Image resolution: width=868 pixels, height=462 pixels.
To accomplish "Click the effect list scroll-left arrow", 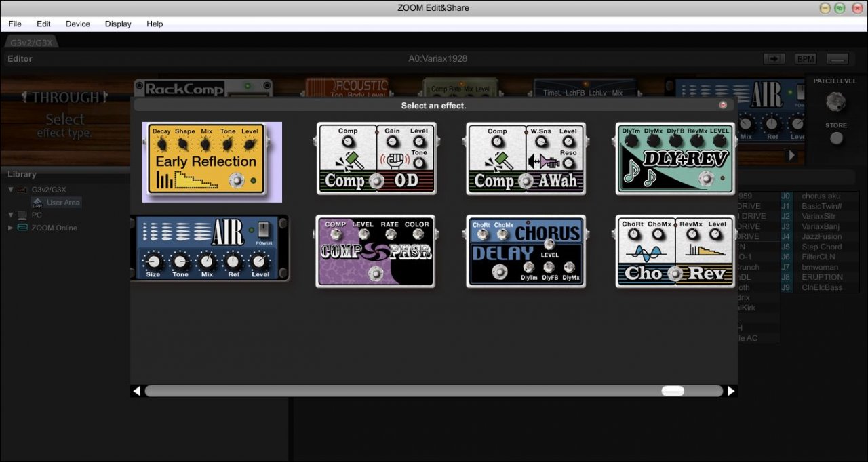I will [x=137, y=391].
